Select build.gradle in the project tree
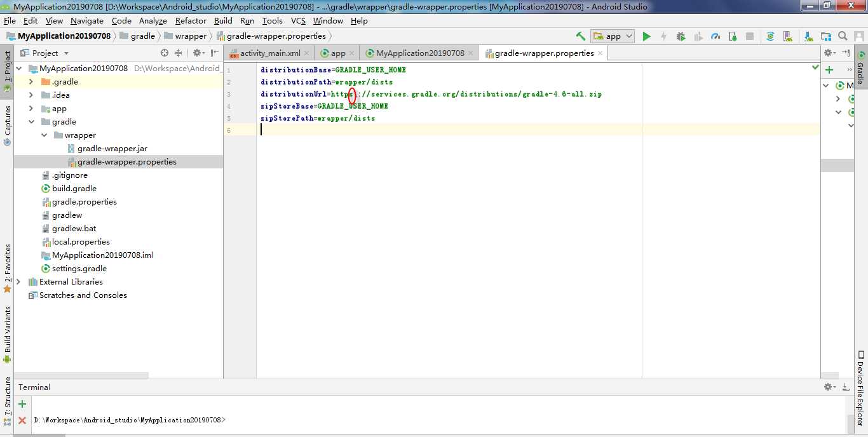The image size is (868, 437). [74, 189]
